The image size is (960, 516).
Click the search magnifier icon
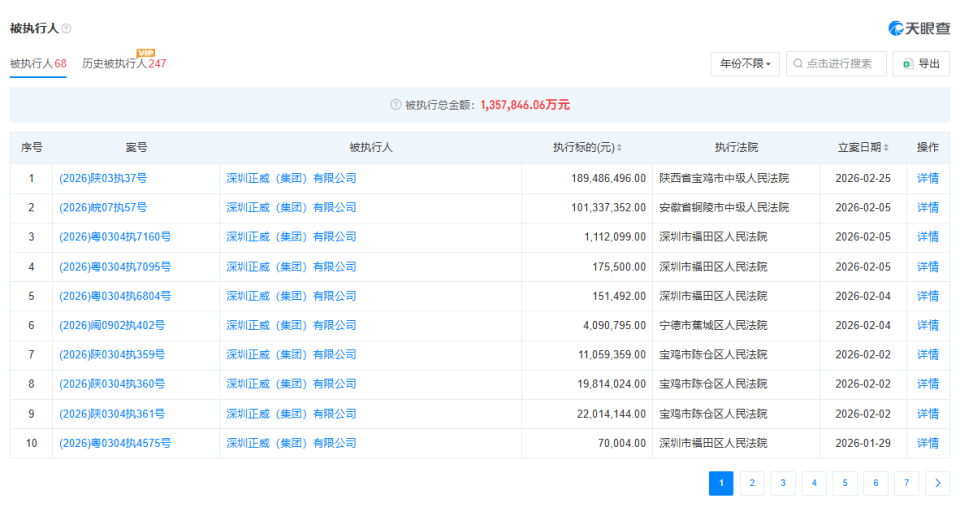[x=798, y=64]
